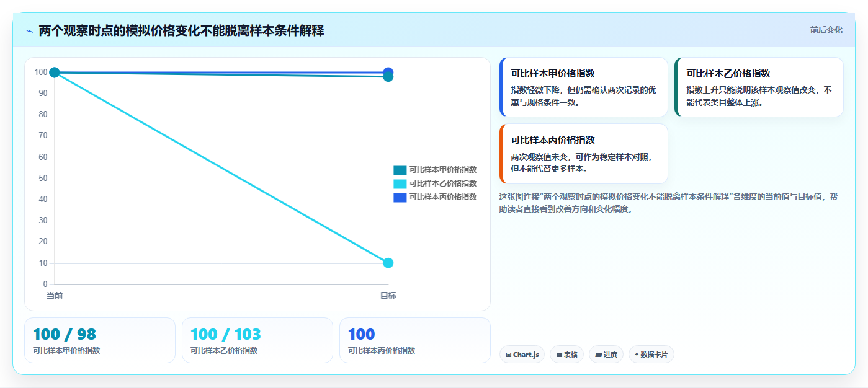Viewport: 868px width, 388px height.
Task: Click y-axis value 10
Action: click(43, 263)
